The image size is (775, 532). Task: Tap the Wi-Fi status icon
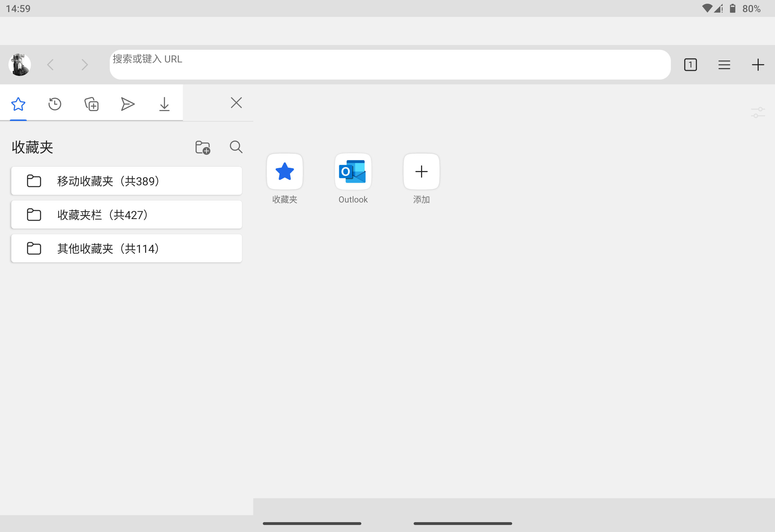click(x=707, y=8)
